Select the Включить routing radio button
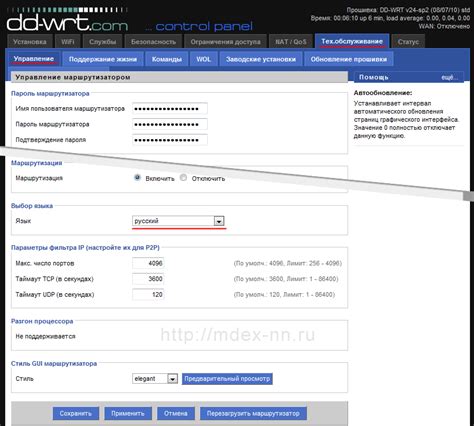The width and height of the screenshot is (474, 426). pyautogui.click(x=137, y=178)
